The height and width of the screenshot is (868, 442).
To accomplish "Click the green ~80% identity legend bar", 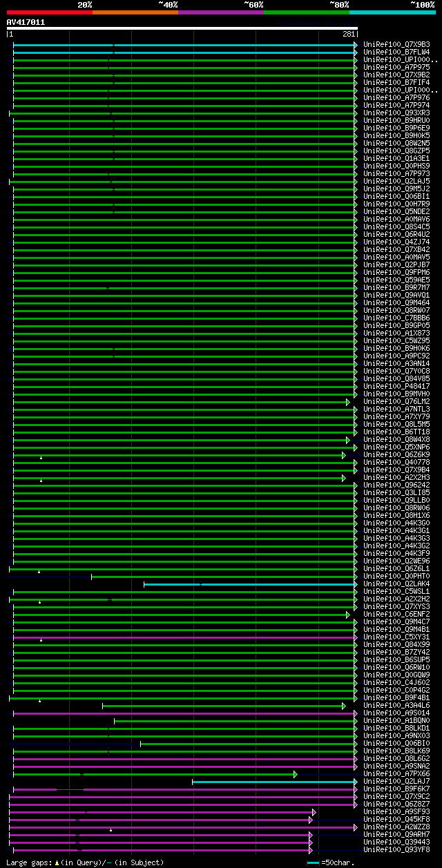I will (307, 12).
